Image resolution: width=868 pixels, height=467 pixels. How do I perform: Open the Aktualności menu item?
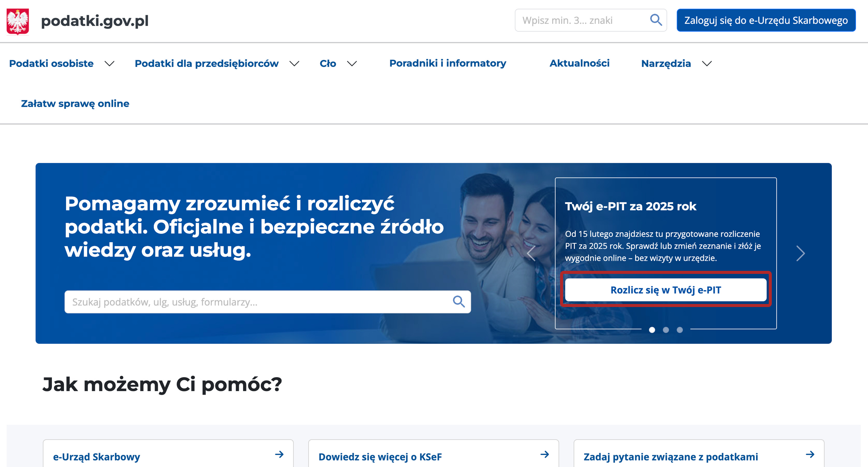(x=579, y=63)
